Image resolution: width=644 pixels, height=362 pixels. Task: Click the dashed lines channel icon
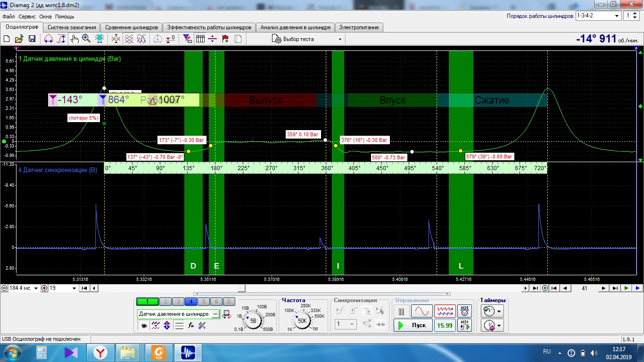coord(179,325)
